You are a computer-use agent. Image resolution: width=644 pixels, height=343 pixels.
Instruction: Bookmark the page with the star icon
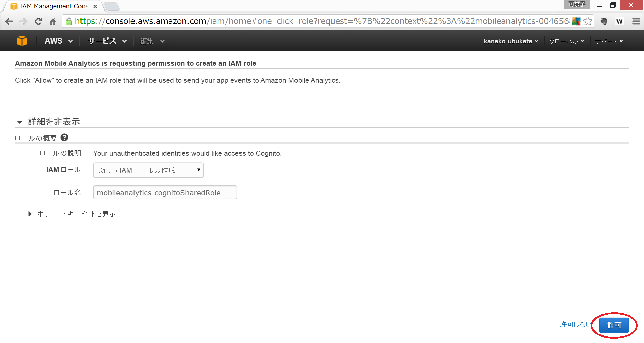(588, 21)
